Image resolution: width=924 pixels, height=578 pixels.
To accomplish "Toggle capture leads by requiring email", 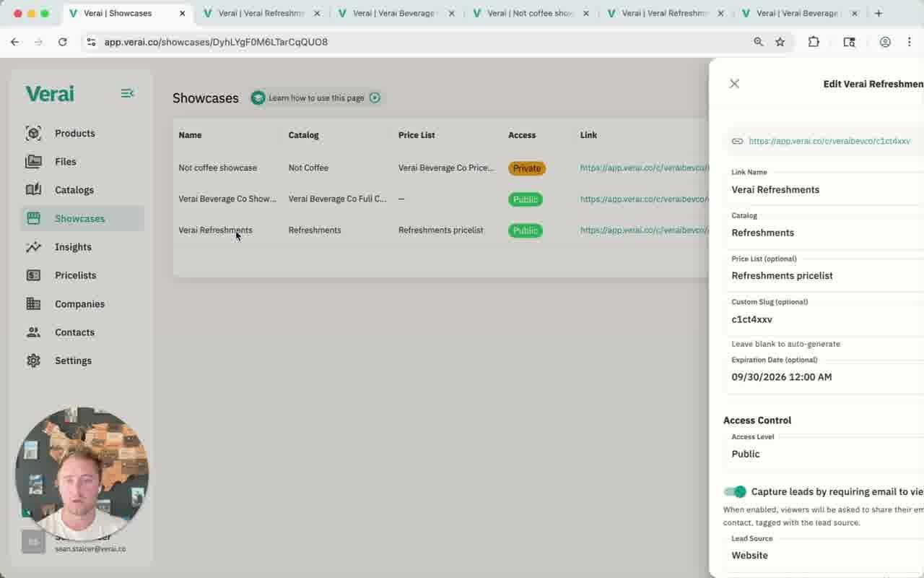I will 735,491.
